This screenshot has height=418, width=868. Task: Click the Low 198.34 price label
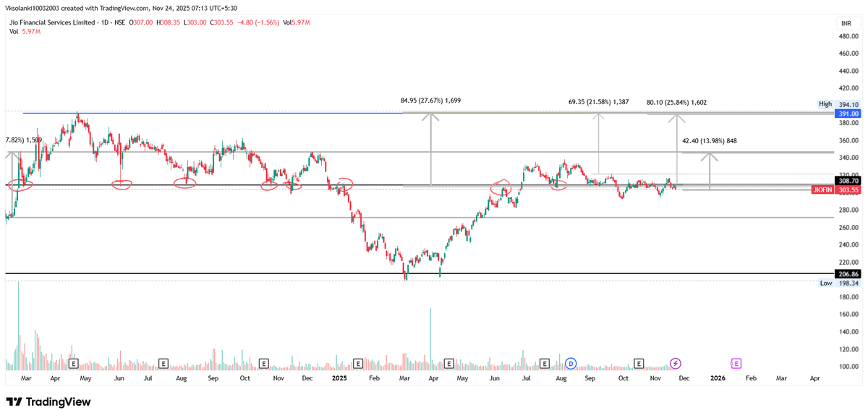(839, 283)
